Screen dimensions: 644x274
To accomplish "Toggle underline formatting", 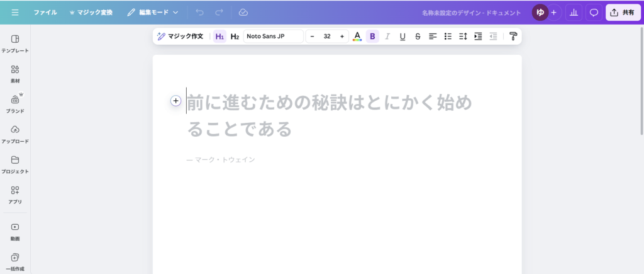I will pos(402,37).
